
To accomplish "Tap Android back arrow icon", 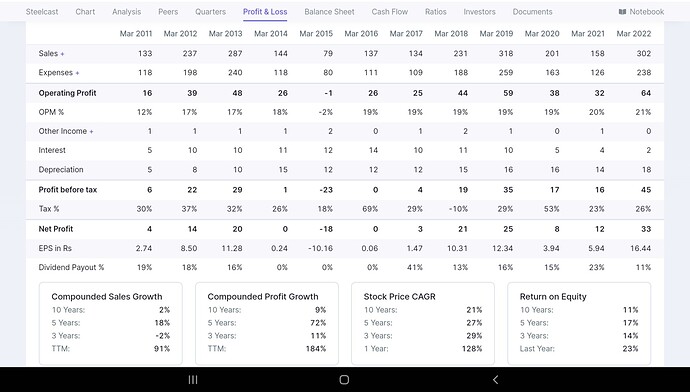I will [495, 380].
